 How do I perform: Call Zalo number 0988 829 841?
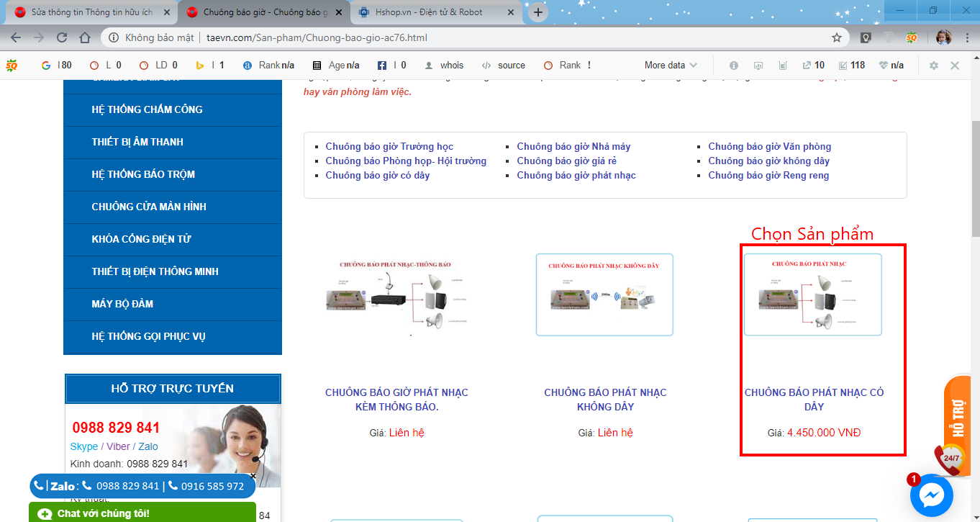tap(120, 486)
